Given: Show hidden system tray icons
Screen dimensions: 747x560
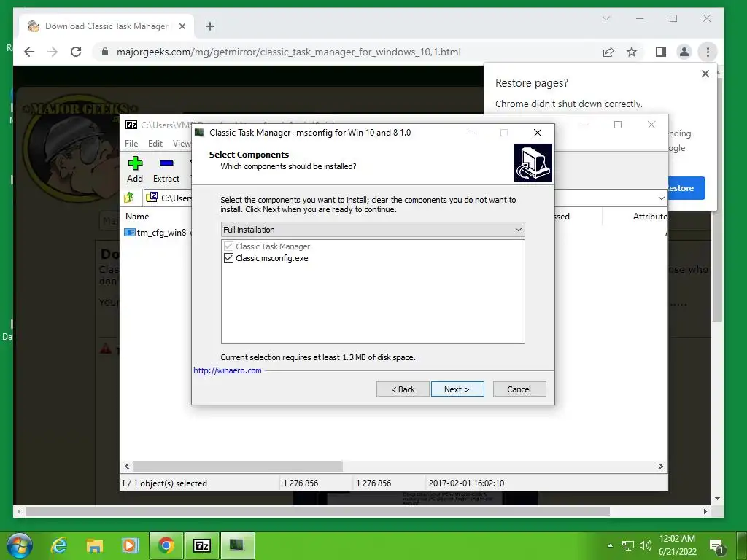Looking at the screenshot, I should click(611, 545).
